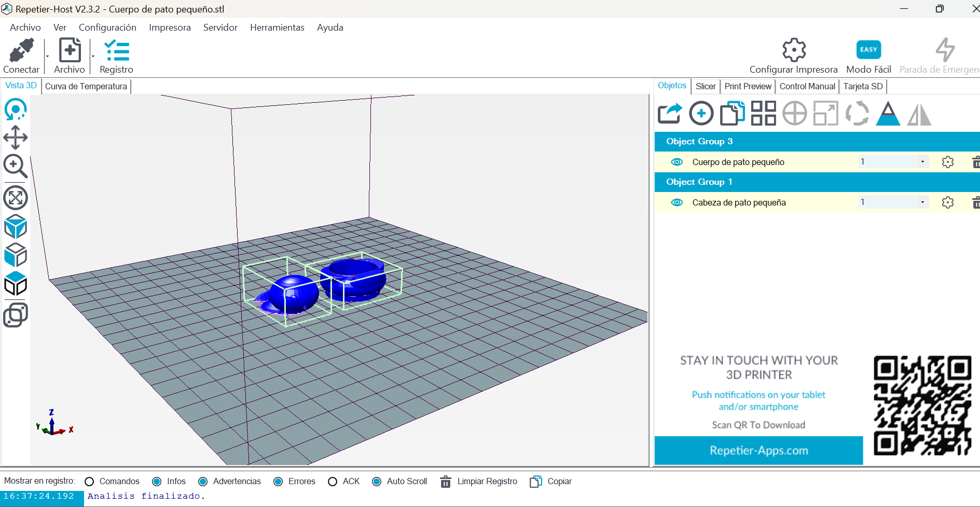Switch to the Slicer tab
The image size is (980, 507).
click(x=705, y=86)
